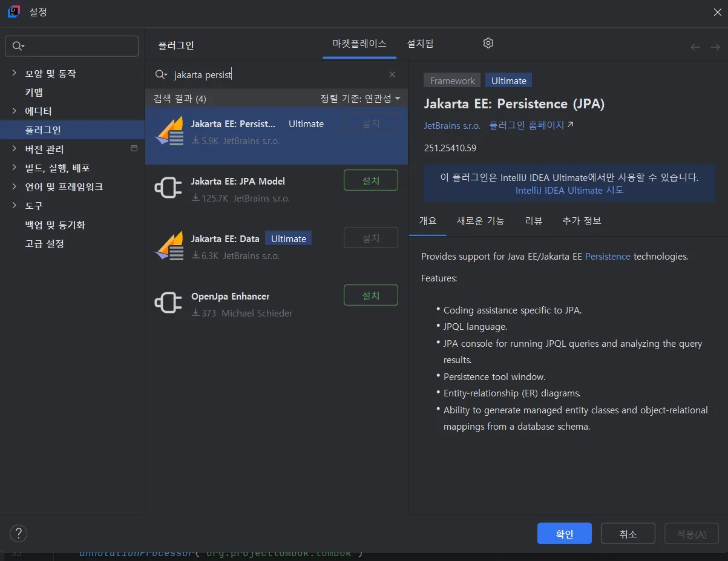The image size is (728, 561).
Task: Click the 125.7K download count
Action: tap(210, 198)
